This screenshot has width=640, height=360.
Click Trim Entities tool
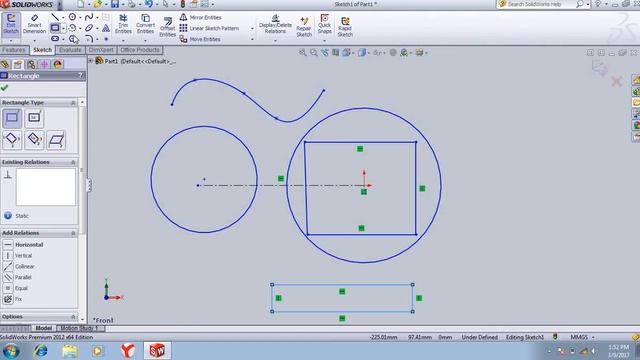pyautogui.click(x=123, y=24)
